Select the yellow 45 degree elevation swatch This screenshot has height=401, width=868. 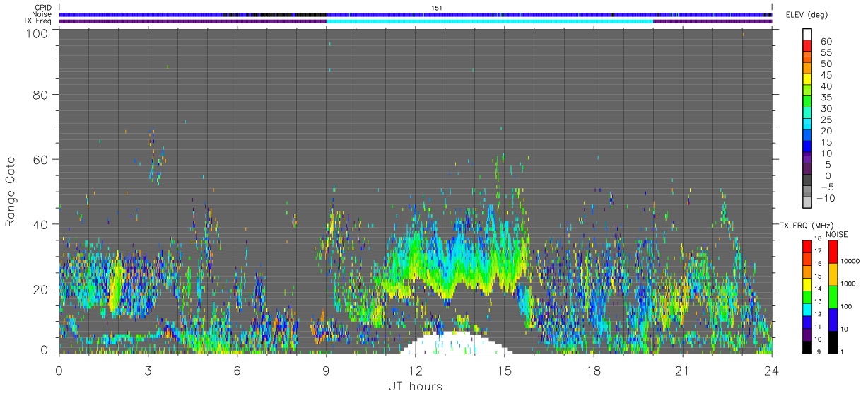808,79
